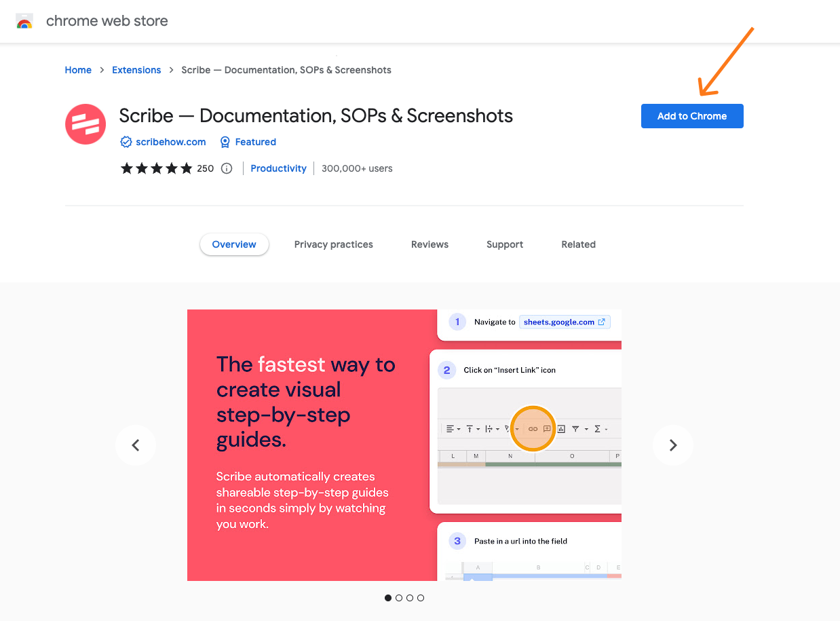840x621 pixels.
Task: Open the scribehow.com publisher link
Action: [x=171, y=142]
